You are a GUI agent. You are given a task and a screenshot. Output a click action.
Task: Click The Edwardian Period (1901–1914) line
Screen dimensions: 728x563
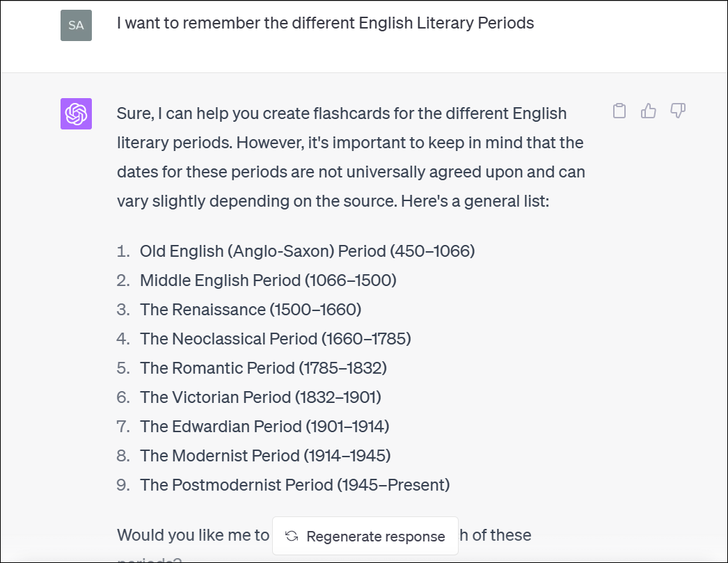(x=264, y=427)
